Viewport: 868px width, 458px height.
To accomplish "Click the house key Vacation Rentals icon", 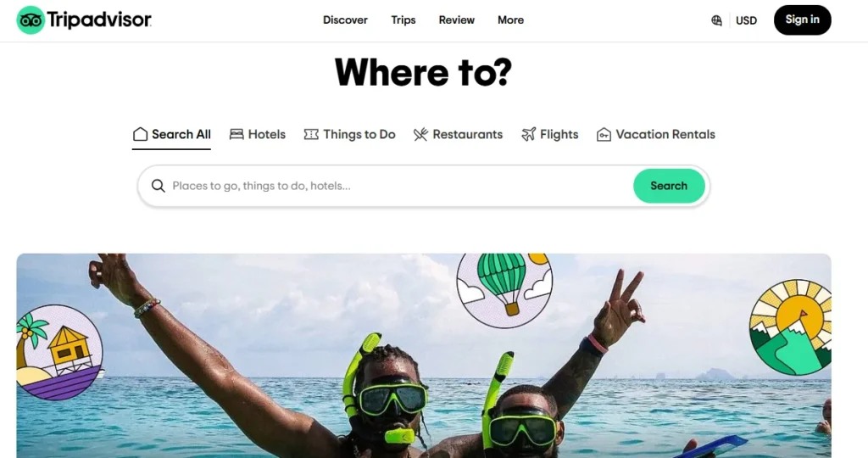I will tap(604, 135).
